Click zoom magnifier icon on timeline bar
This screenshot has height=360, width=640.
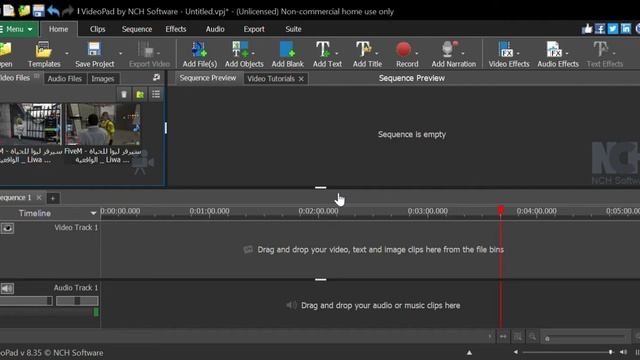click(532, 337)
